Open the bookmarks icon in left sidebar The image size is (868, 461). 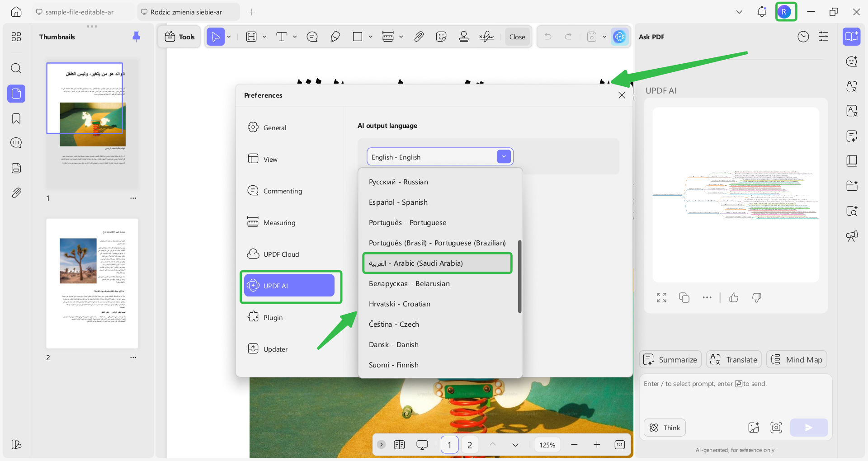pos(16,118)
